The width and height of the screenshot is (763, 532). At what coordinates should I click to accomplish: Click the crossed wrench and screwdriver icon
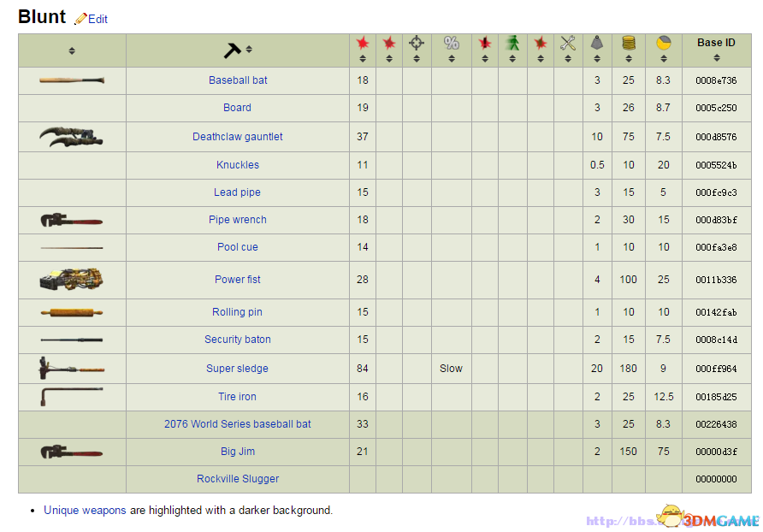click(568, 43)
